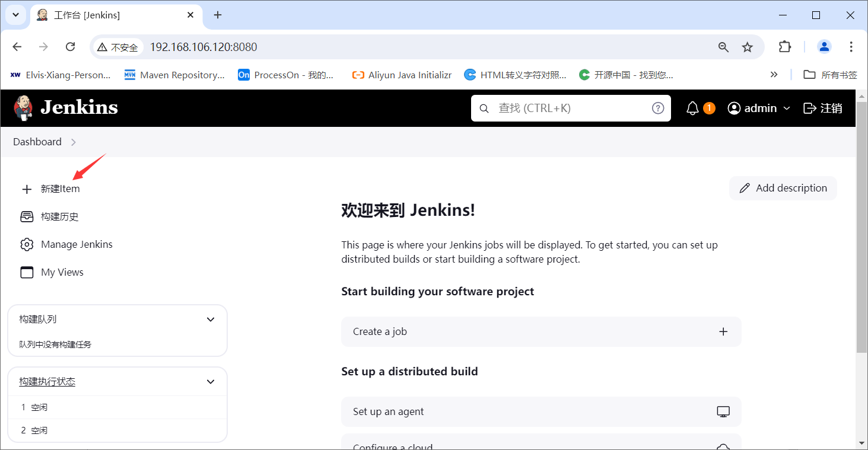
Task: Open the 构建执行状态 link
Action: 47,381
